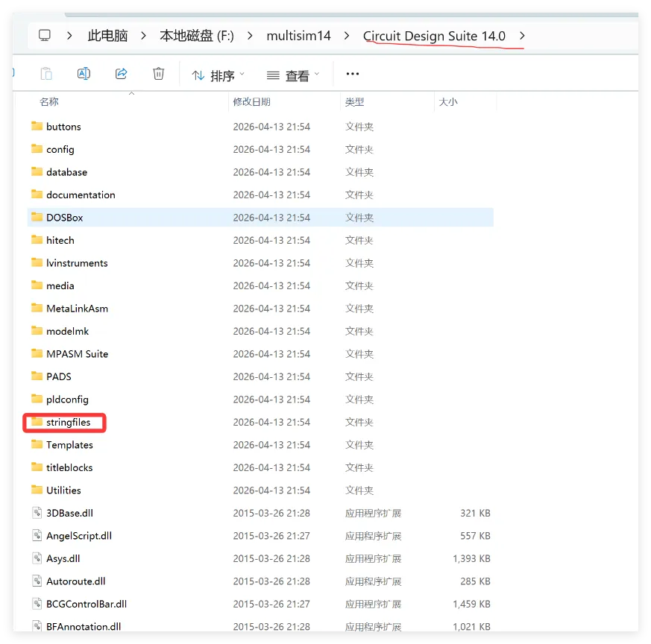
Task: Open the 排序 sort dropdown
Action: click(x=218, y=75)
